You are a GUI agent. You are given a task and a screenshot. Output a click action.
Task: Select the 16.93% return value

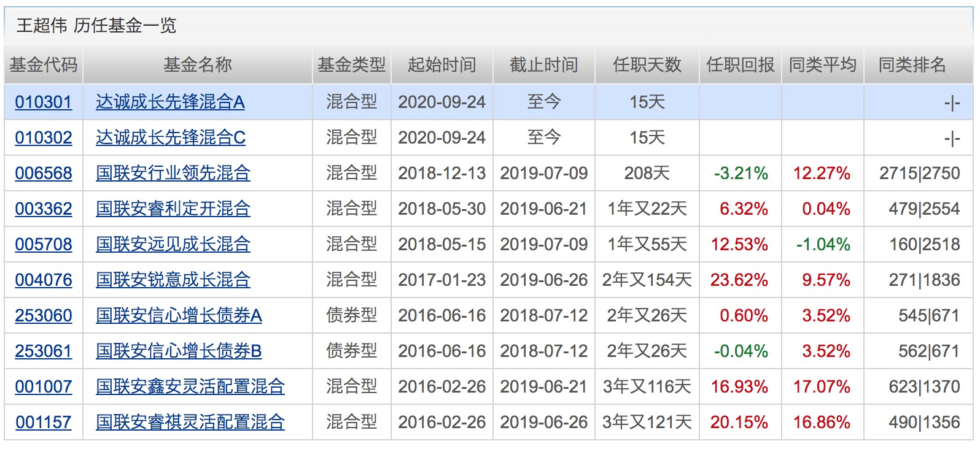tap(739, 386)
